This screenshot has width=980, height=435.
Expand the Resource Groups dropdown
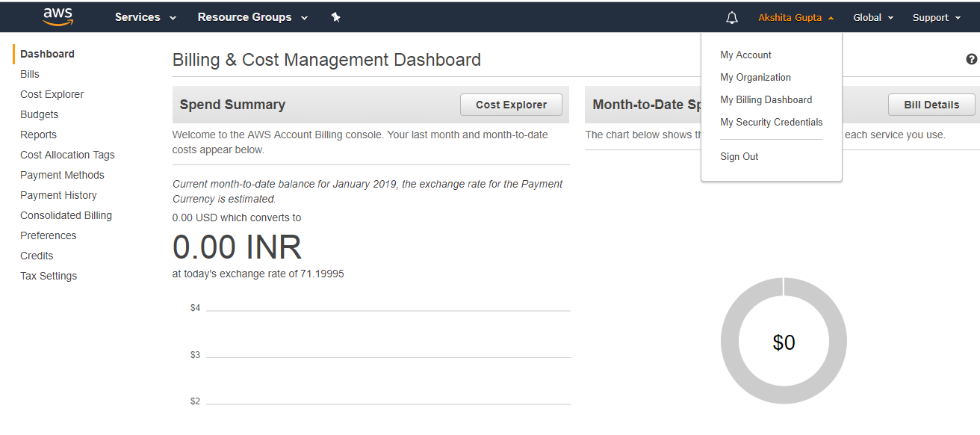(x=252, y=17)
